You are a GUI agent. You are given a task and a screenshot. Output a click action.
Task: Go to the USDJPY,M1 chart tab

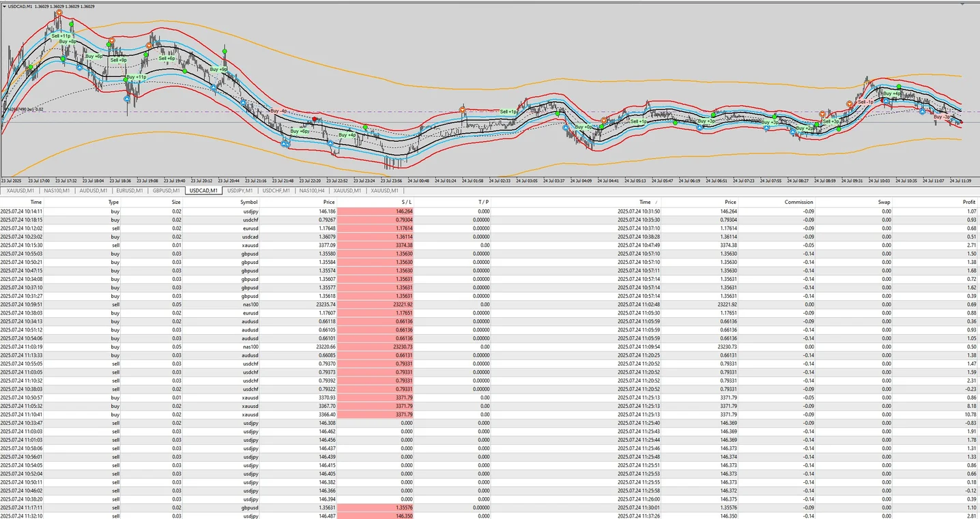(240, 191)
